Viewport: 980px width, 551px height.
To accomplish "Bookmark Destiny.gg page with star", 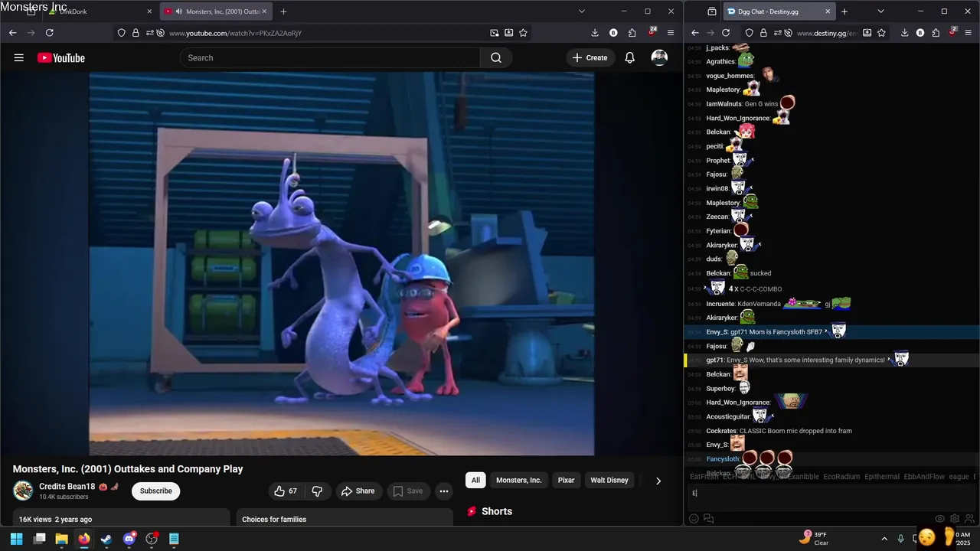I will pos(881,33).
